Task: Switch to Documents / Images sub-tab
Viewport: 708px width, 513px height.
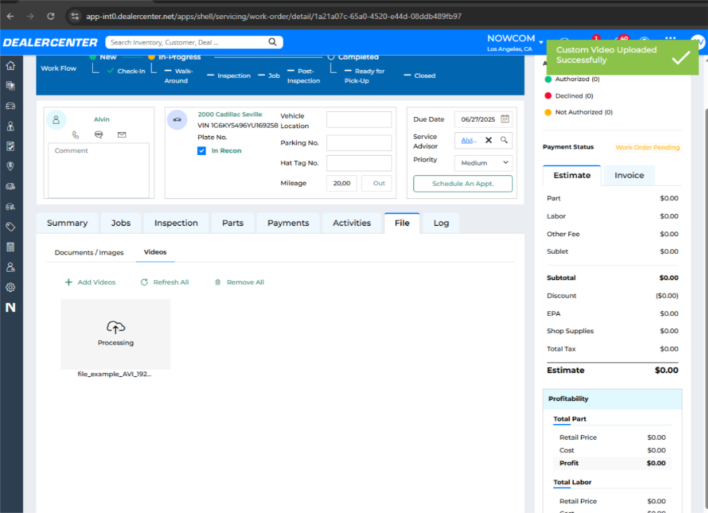Action: point(89,252)
